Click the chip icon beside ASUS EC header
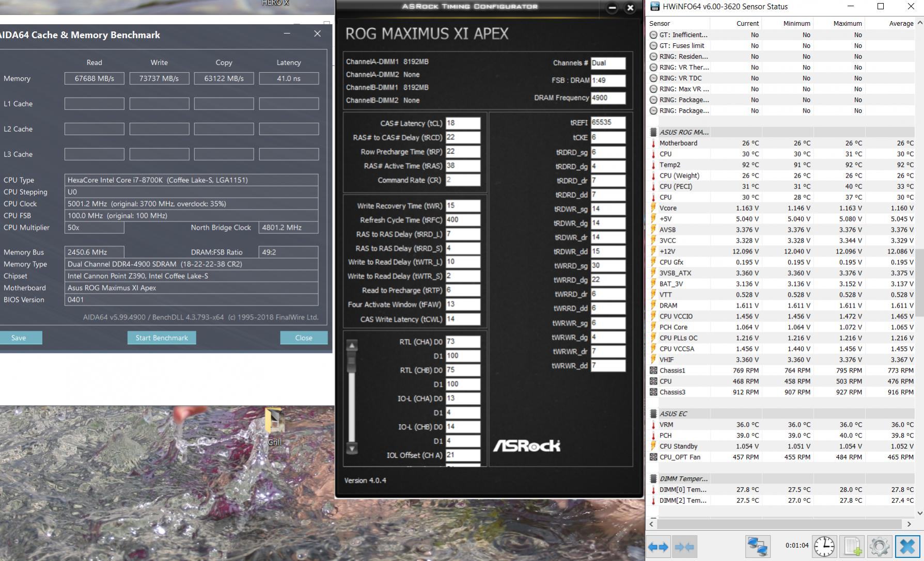The width and height of the screenshot is (924, 561). tap(653, 414)
